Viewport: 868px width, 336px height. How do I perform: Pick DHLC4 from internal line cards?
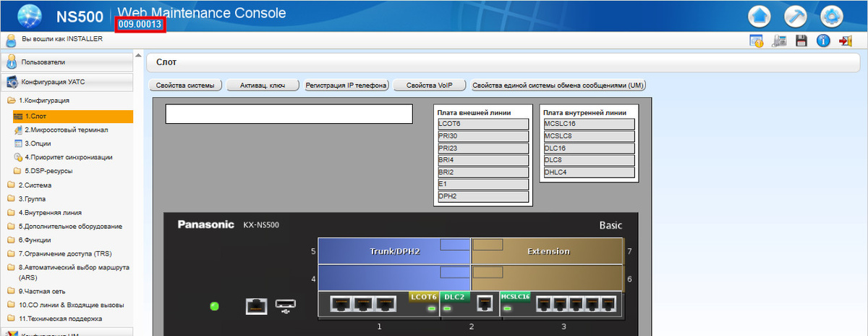pyautogui.click(x=589, y=172)
